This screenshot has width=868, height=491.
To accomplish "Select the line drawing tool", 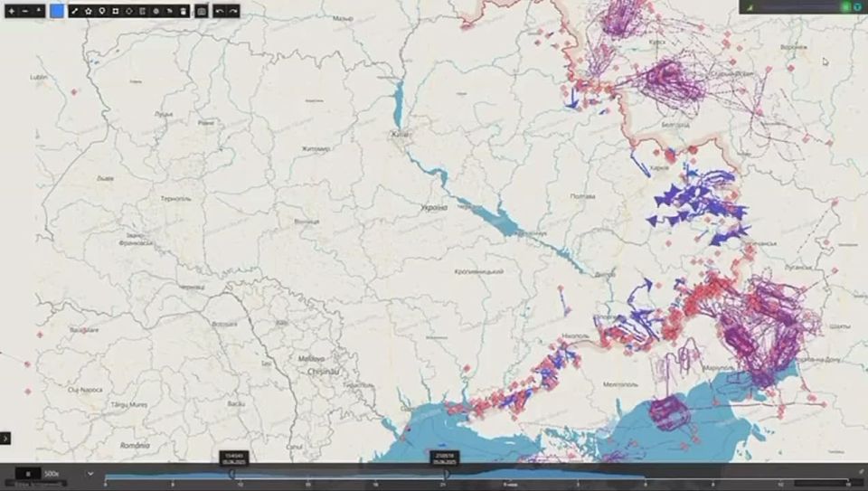I will tap(75, 11).
